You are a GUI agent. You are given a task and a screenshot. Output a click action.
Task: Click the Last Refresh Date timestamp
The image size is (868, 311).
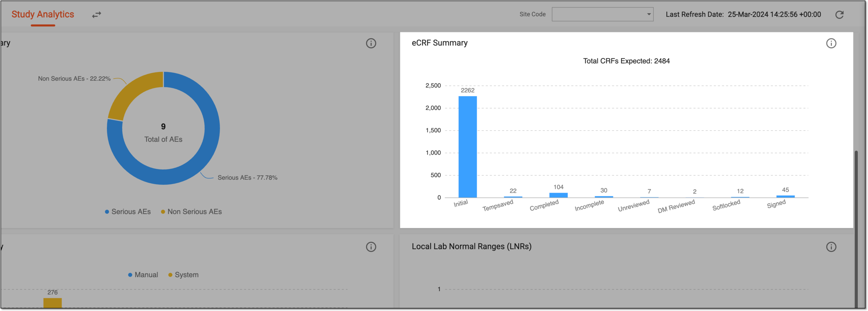[x=774, y=15]
